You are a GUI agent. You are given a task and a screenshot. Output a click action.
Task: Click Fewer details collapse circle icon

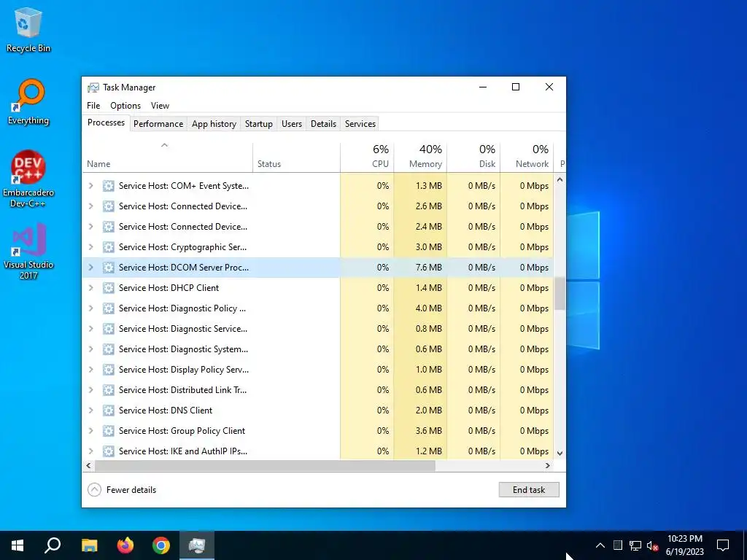click(x=94, y=489)
